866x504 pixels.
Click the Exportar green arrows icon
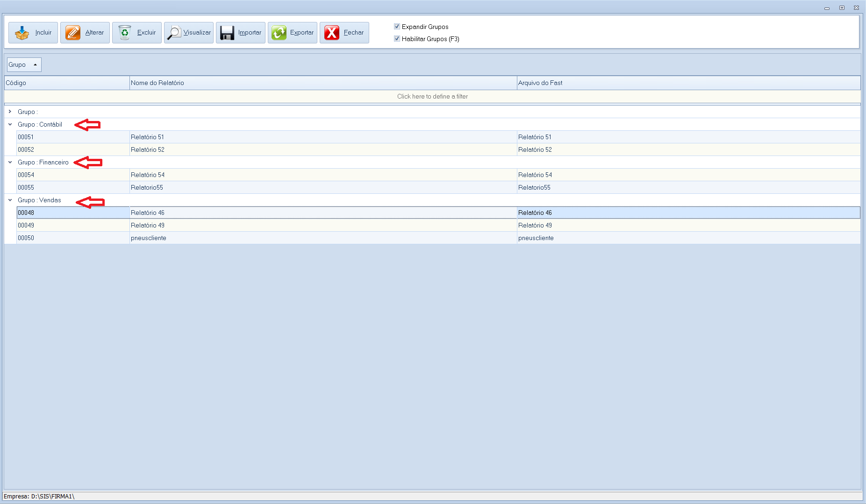[x=279, y=33]
